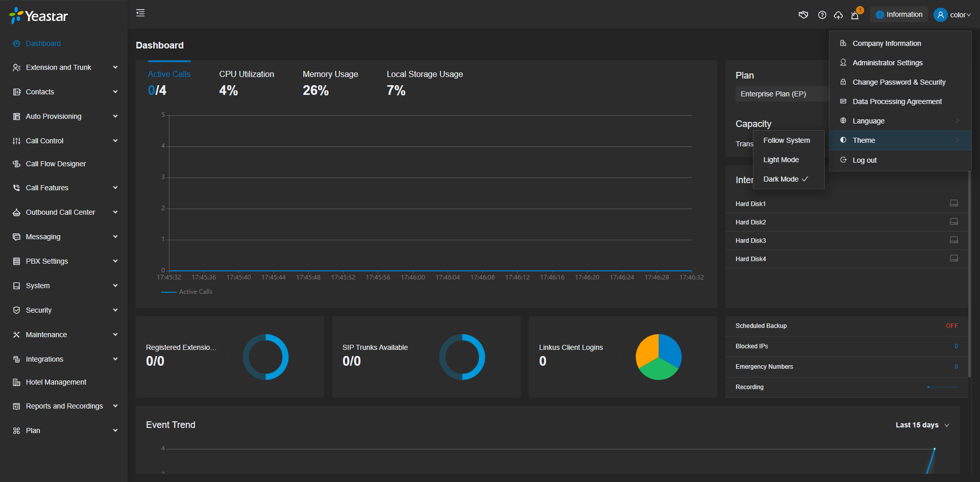Click the Hard Disk1 disk icon
980x482 pixels.
click(953, 203)
